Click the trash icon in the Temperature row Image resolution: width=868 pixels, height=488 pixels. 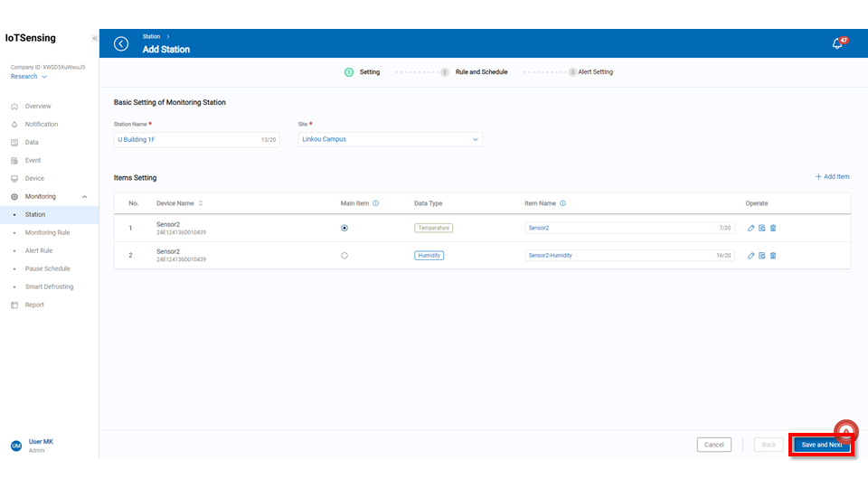773,229
